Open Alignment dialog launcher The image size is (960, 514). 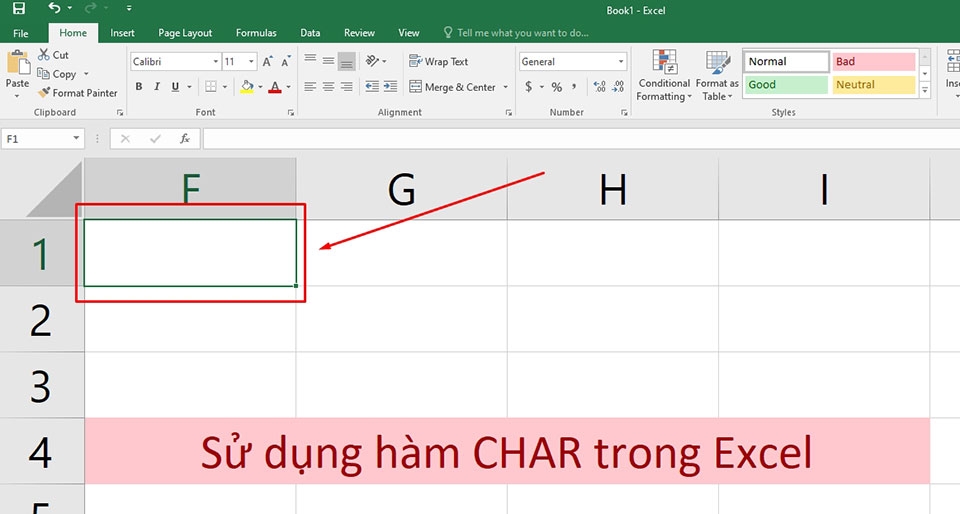click(508, 113)
